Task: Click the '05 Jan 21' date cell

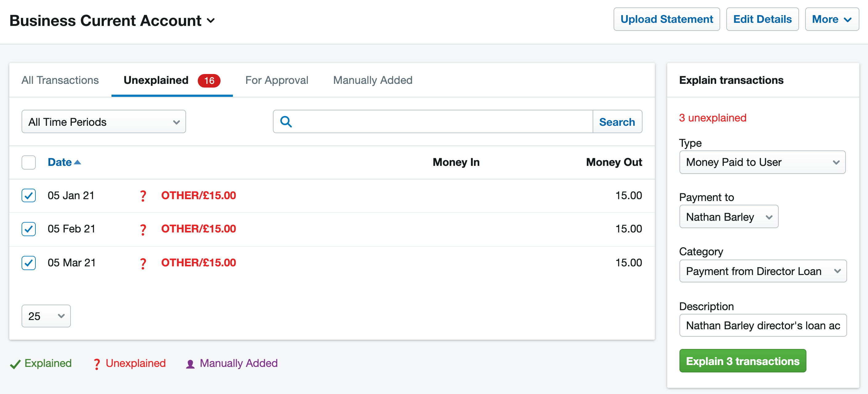Action: [x=71, y=195]
